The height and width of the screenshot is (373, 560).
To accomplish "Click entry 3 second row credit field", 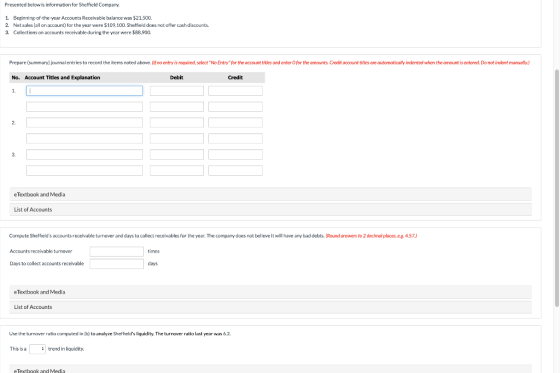I will (x=235, y=170).
